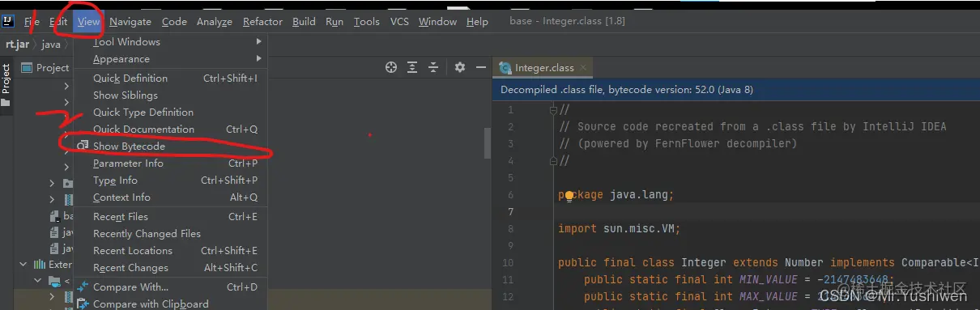980x310 pixels.
Task: Click the Show Bytecode icon
Action: (83, 147)
